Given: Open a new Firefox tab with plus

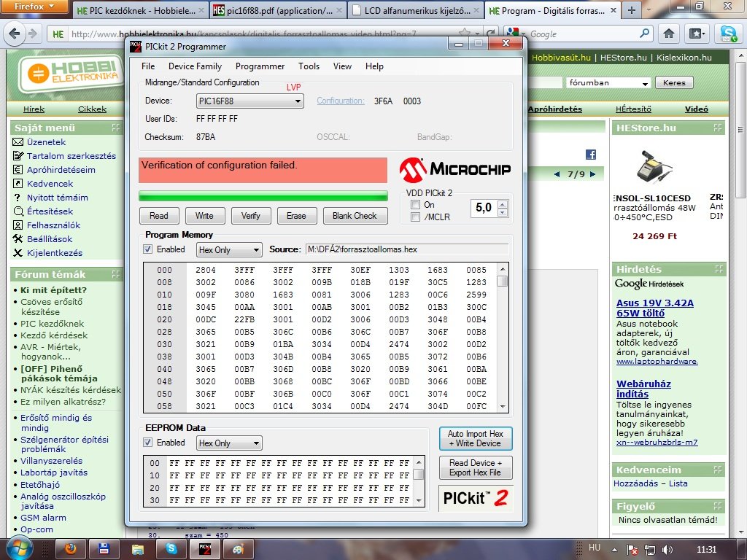Looking at the screenshot, I should 631,10.
